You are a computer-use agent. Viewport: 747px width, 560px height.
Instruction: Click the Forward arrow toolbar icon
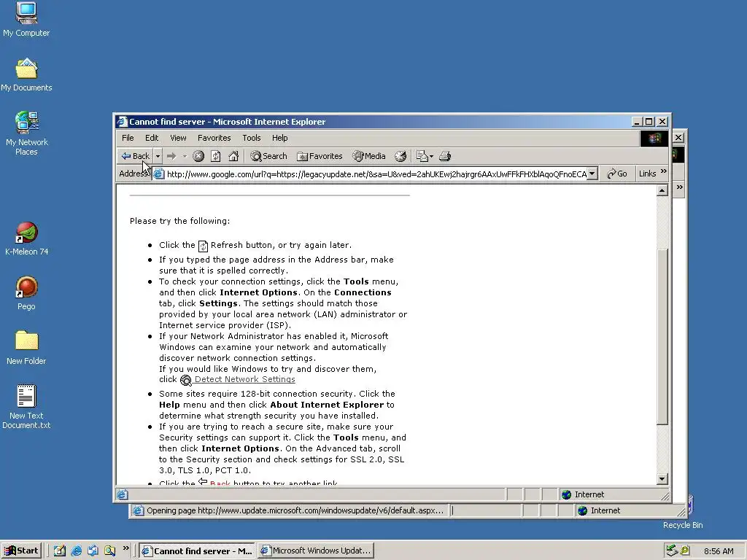pos(171,156)
